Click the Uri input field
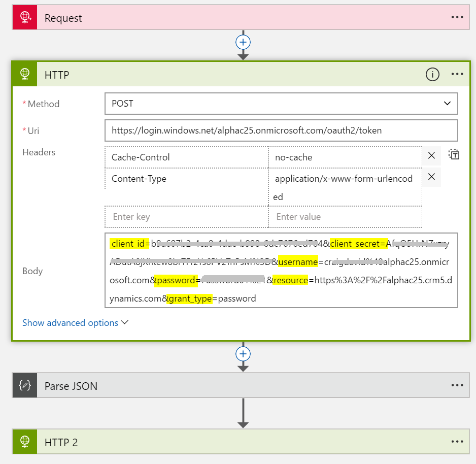The width and height of the screenshot is (476, 464). click(281, 130)
